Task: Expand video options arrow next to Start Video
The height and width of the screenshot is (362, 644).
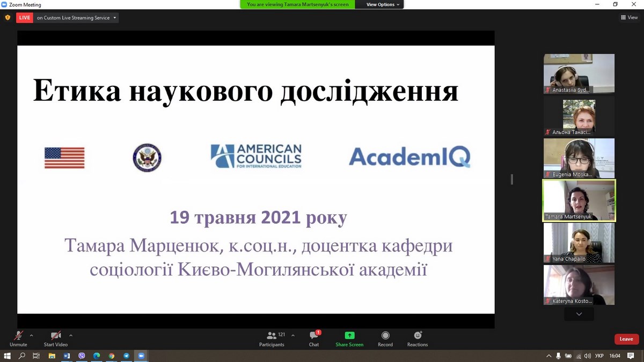Action: pos(71,335)
